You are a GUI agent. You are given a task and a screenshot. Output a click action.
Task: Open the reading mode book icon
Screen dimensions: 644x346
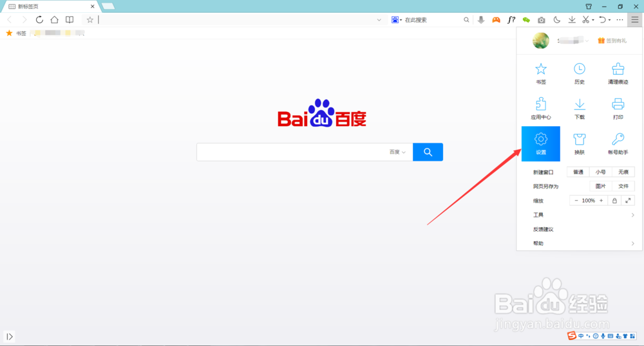click(x=70, y=20)
